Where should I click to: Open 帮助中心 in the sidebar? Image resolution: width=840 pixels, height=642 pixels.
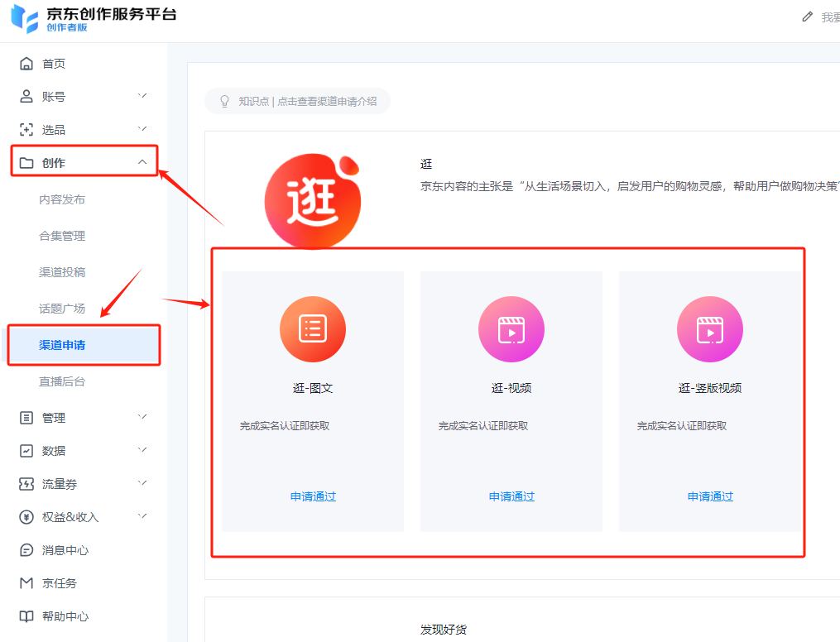[65, 616]
